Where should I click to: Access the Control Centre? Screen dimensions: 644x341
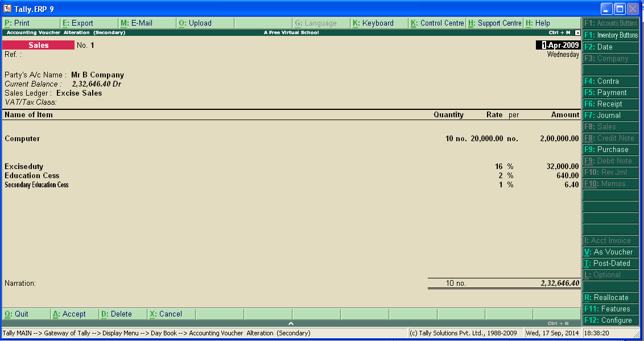pos(437,23)
